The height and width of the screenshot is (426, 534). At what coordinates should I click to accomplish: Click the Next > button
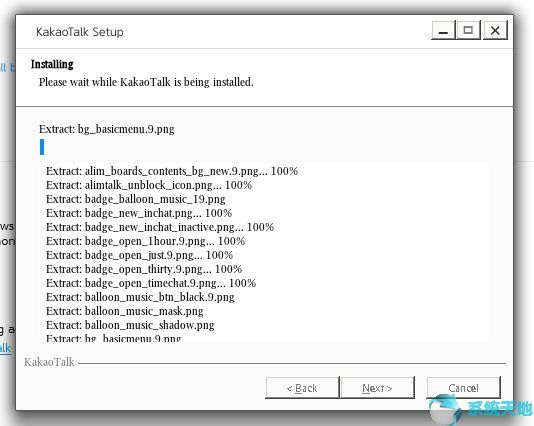coord(377,388)
